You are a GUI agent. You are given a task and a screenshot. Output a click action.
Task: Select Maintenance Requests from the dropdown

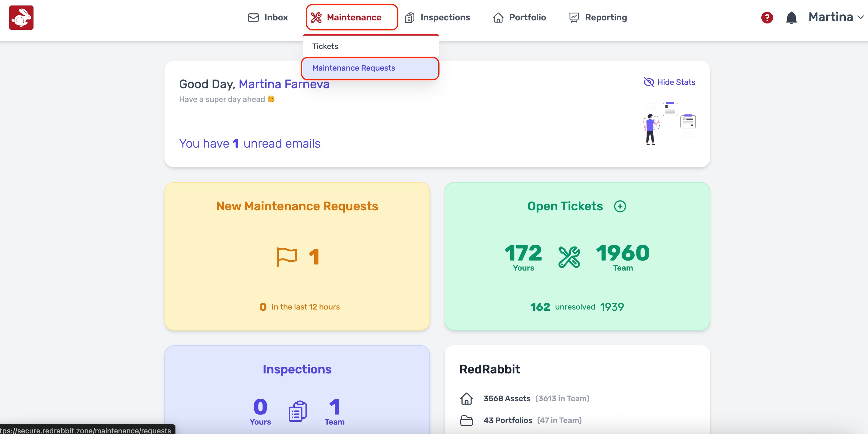tap(354, 68)
